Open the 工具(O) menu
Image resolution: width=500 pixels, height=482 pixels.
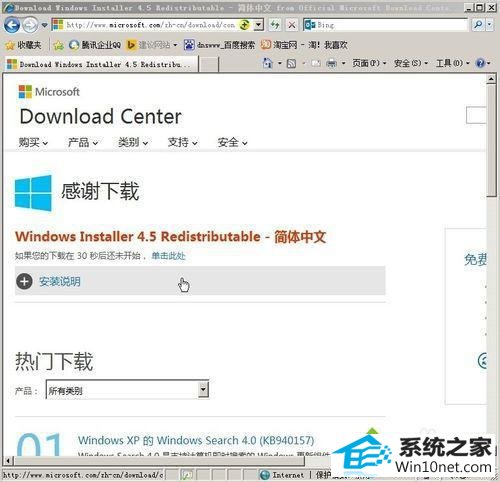(453, 63)
